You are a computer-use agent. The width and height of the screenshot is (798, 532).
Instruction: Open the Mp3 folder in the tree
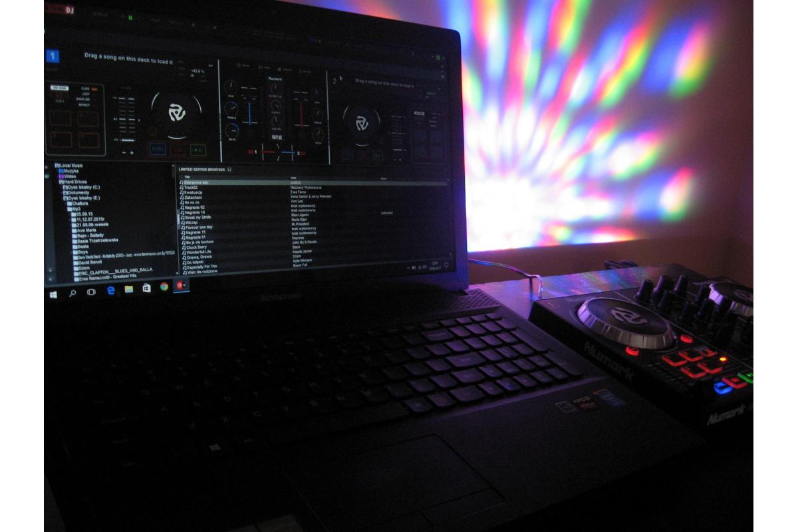[74, 209]
